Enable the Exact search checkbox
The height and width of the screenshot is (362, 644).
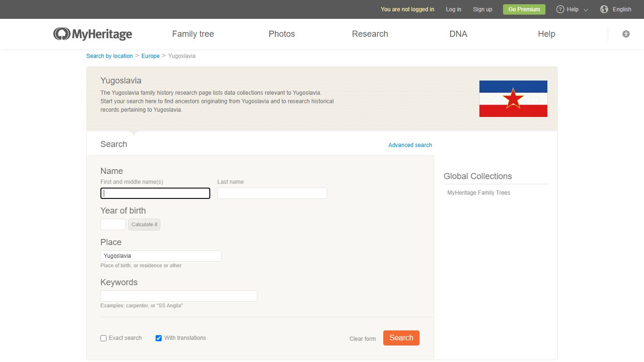coord(104,338)
